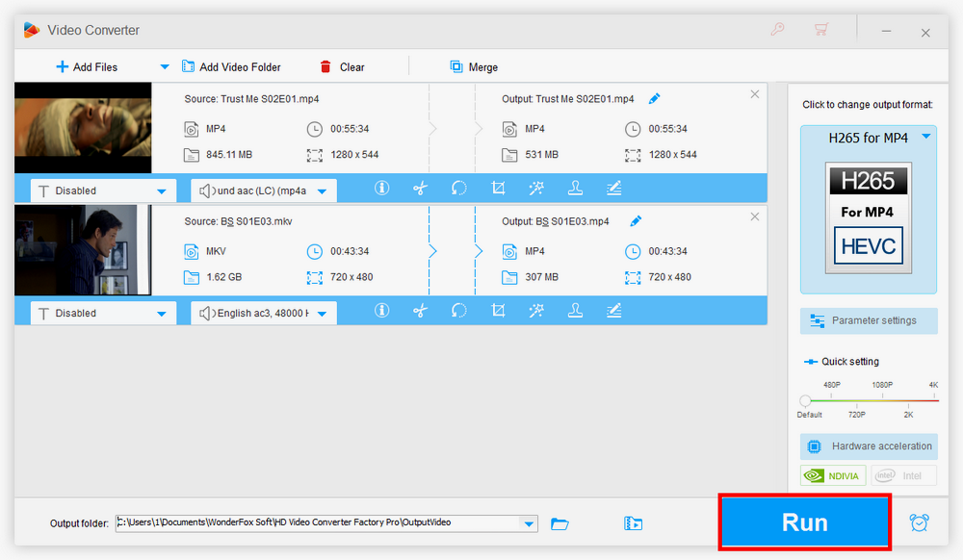
Task: Open info for Trust Me S02E01 row
Action: point(381,189)
